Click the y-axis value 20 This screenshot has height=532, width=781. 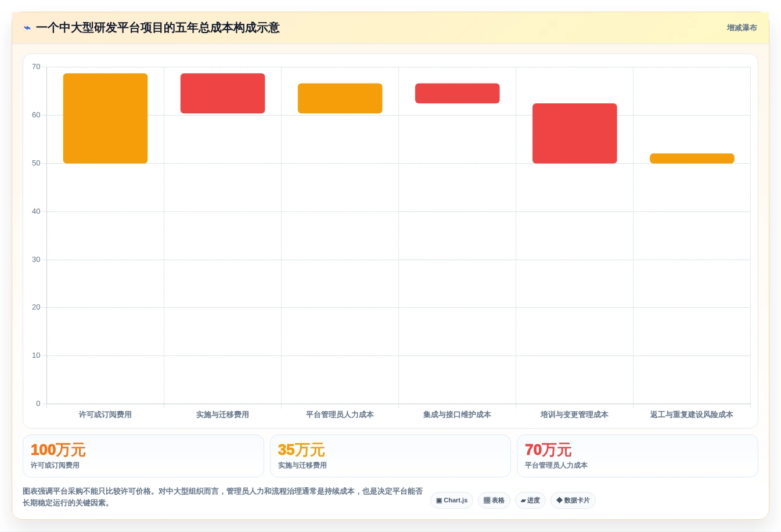click(36, 307)
